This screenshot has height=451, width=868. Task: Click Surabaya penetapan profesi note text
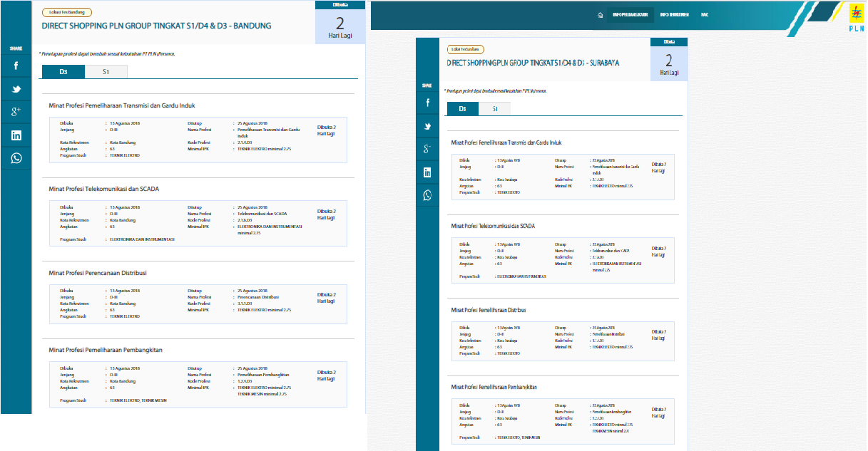click(x=495, y=91)
